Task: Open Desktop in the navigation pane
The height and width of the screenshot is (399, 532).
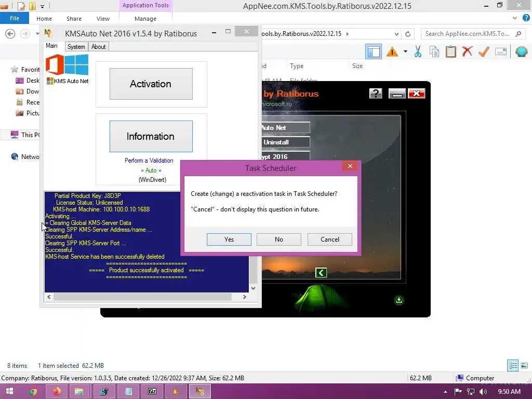Action: (x=28, y=81)
